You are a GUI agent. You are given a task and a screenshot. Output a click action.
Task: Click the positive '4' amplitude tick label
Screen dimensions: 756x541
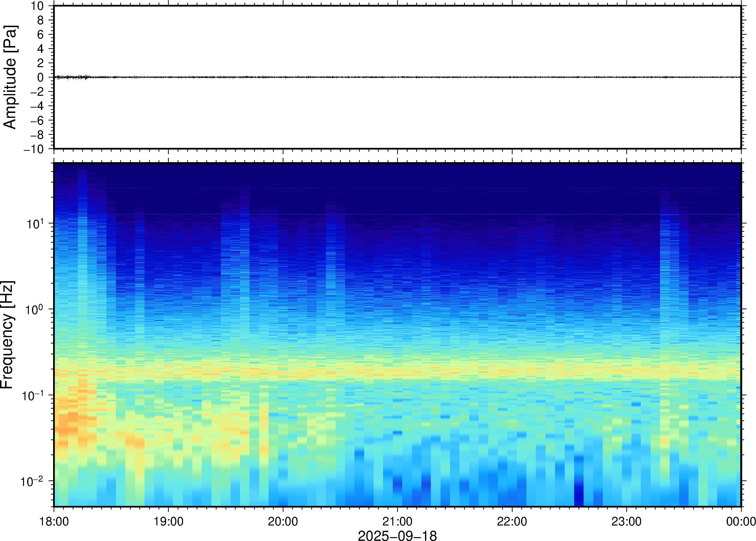41,49
